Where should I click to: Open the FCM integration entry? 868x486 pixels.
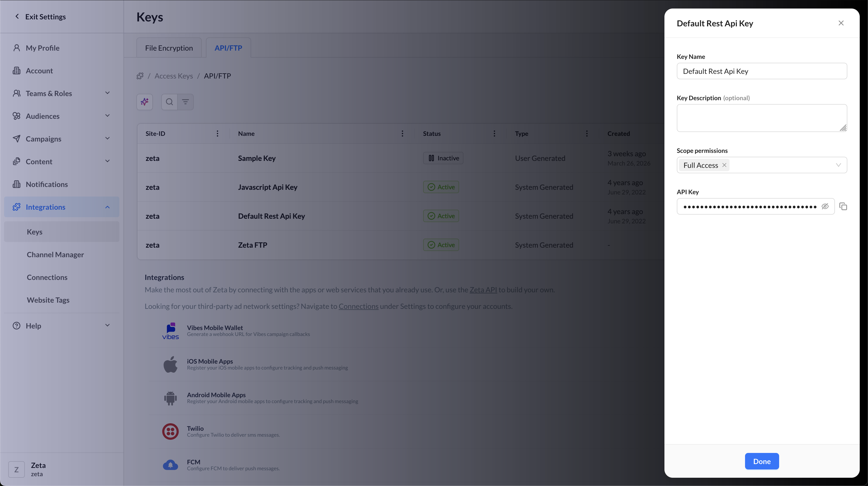tap(194, 462)
